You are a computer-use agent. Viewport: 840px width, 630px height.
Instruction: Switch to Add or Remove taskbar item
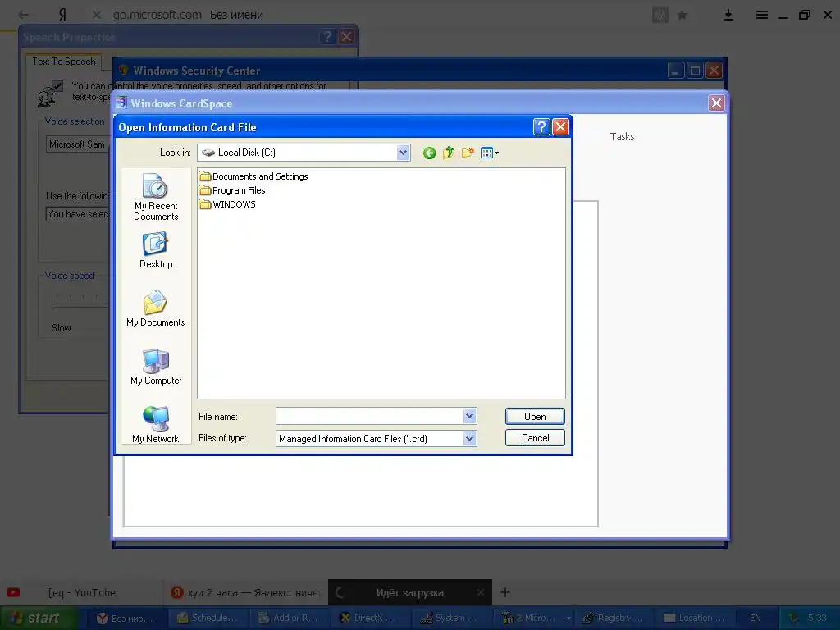289,619
